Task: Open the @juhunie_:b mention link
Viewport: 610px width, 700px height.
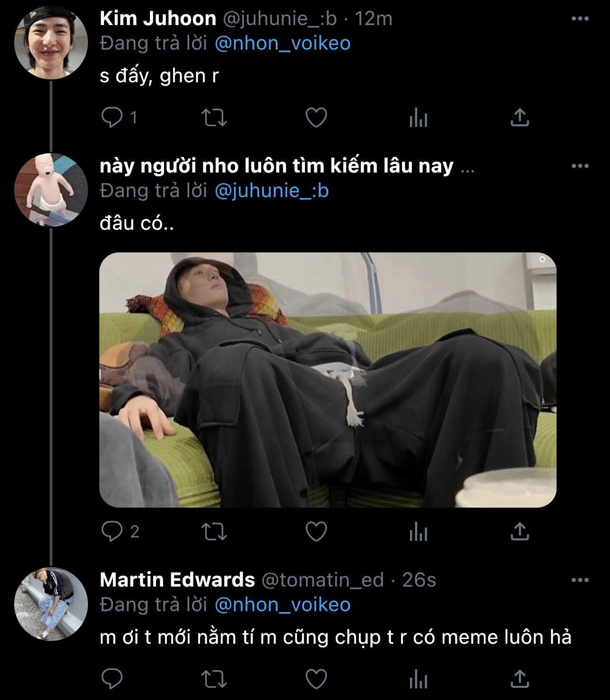Action: [271, 191]
